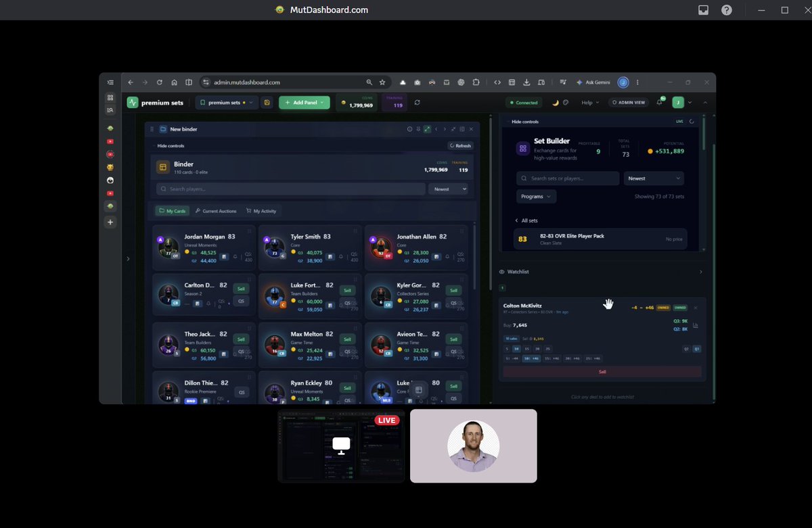
Task: Hide controls in the New binder panel
Action: tap(171, 145)
